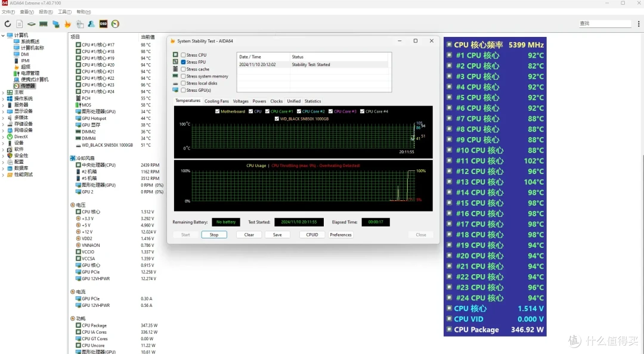Click the WD_BLACK SN850X drive icon in sensor list
Viewport: 644px width, 354px height.
tap(78, 145)
